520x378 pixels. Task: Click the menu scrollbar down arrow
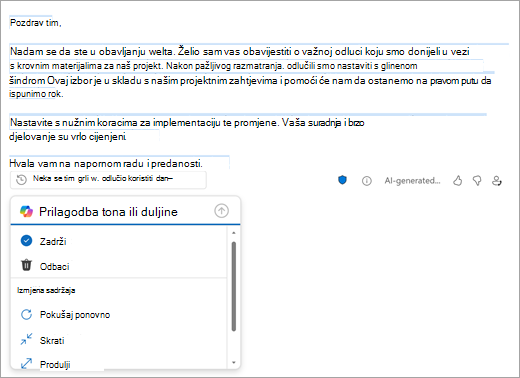233,362
